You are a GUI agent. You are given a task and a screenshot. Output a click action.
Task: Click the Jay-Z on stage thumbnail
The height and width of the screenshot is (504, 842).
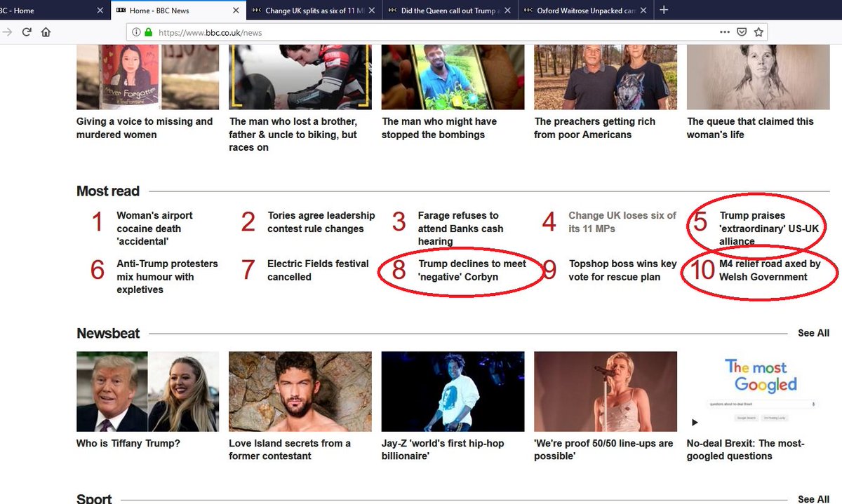[453, 391]
